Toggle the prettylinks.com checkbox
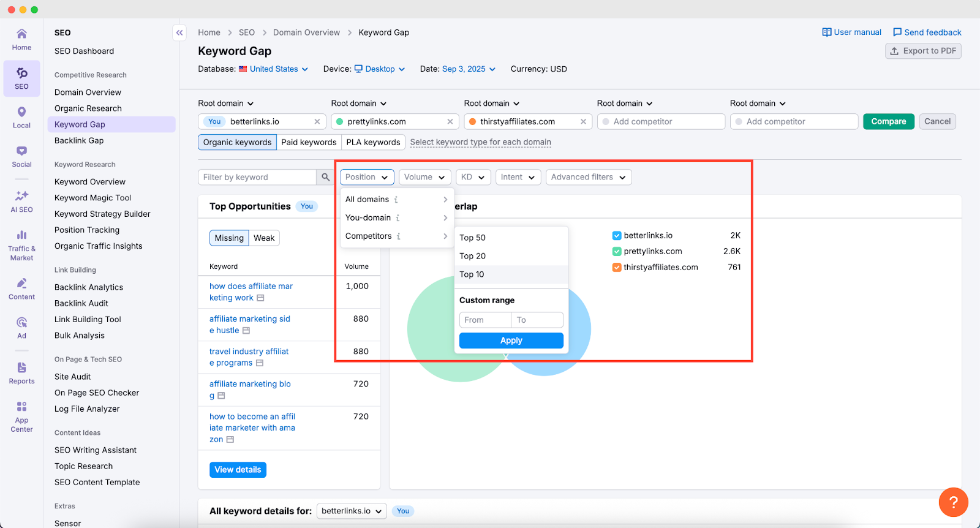Screen dimensions: 980x528 click(617, 252)
